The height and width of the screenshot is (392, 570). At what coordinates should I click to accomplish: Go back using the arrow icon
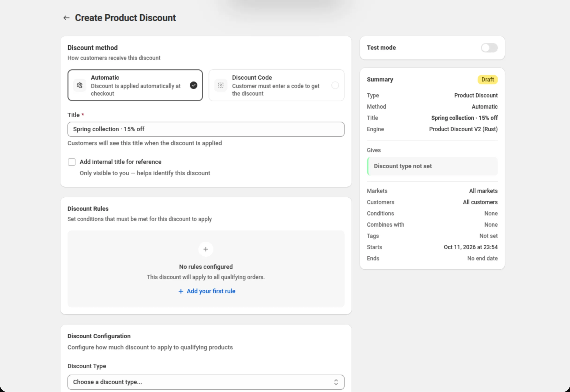(66, 18)
